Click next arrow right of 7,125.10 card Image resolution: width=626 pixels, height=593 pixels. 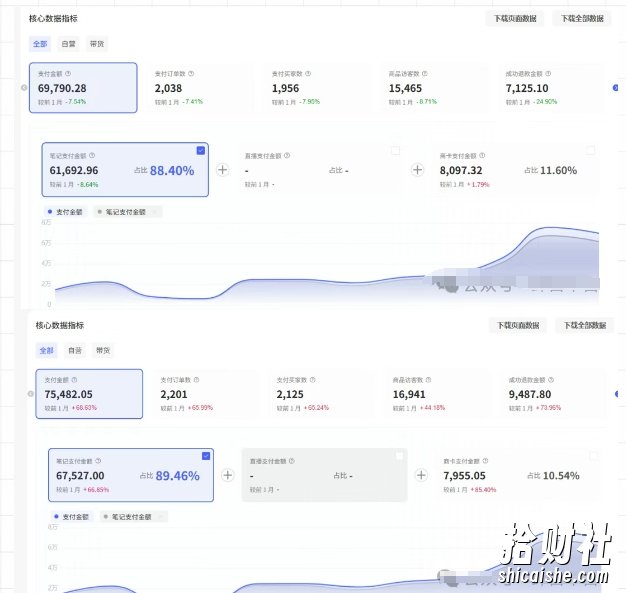616,87
